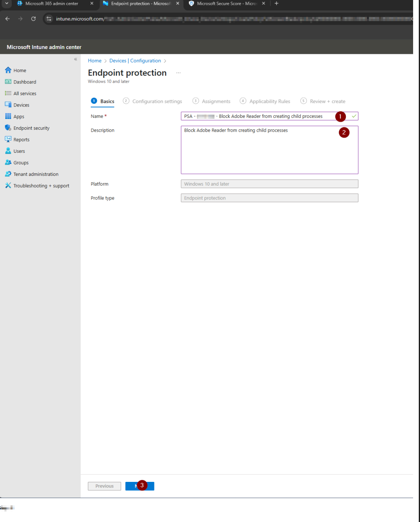Switch to Microsoft 365 admin center tab
Viewport: 420px width, 522px height.
pos(51,4)
